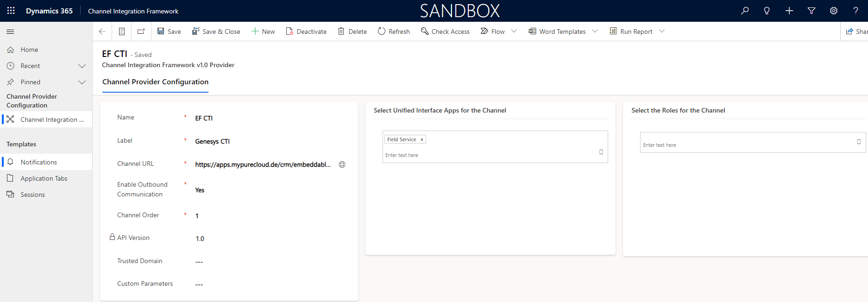
Task: Click the help question mark icon
Action: [855, 11]
